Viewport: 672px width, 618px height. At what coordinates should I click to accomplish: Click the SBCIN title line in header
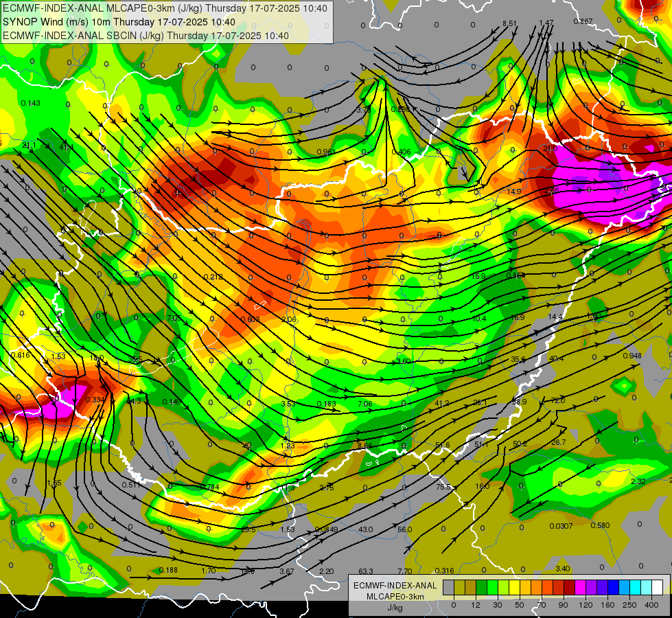(x=146, y=36)
